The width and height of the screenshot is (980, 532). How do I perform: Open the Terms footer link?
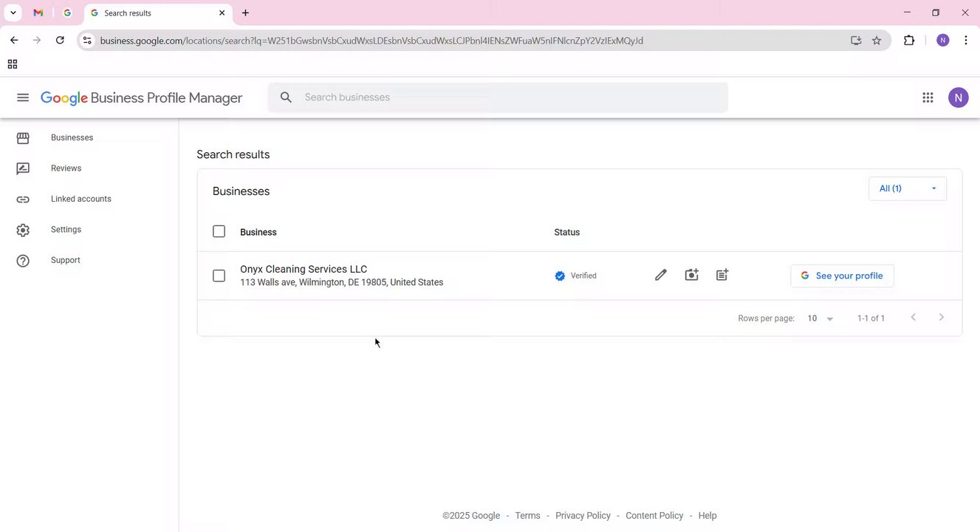[527, 516]
